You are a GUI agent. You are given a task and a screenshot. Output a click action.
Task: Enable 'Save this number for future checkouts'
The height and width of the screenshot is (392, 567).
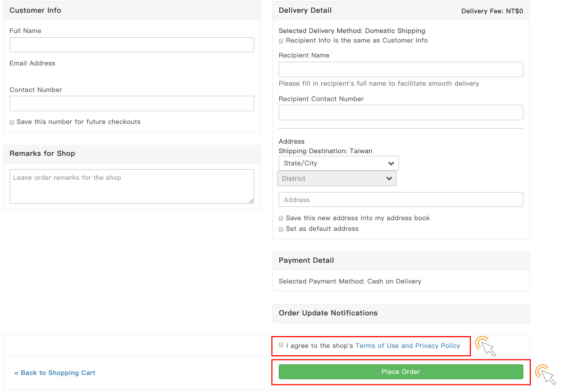point(12,122)
